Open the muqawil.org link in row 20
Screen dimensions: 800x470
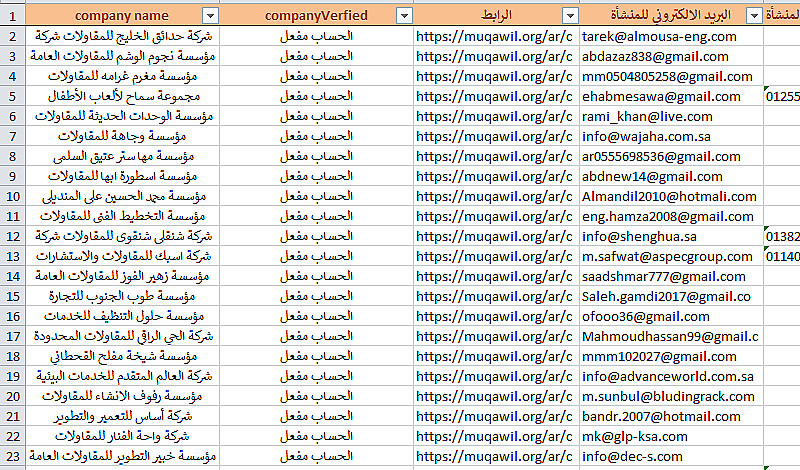494,397
